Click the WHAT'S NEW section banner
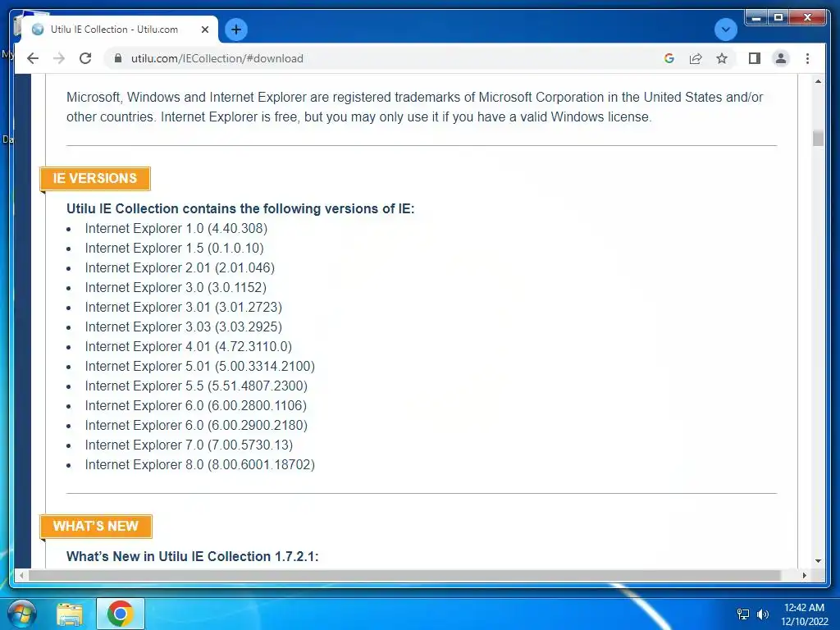The width and height of the screenshot is (840, 630). [x=96, y=526]
